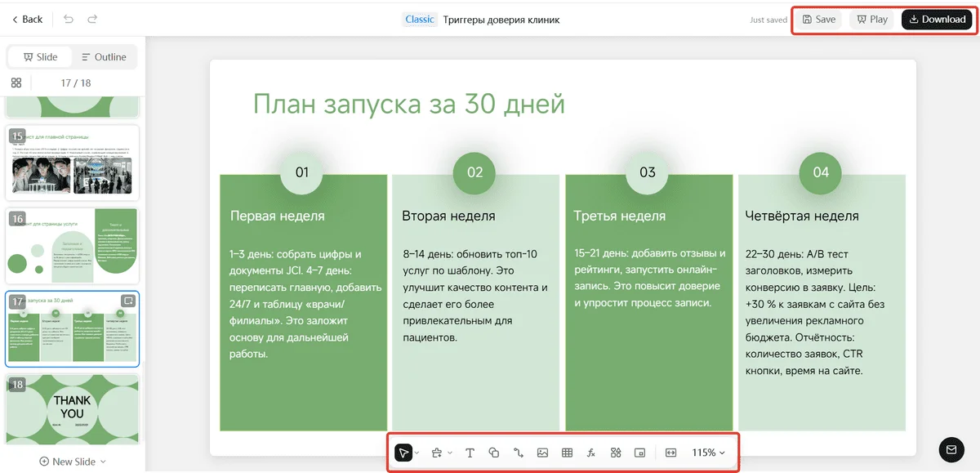
Task: Select the heading Четвёртая неделя
Action: [802, 216]
